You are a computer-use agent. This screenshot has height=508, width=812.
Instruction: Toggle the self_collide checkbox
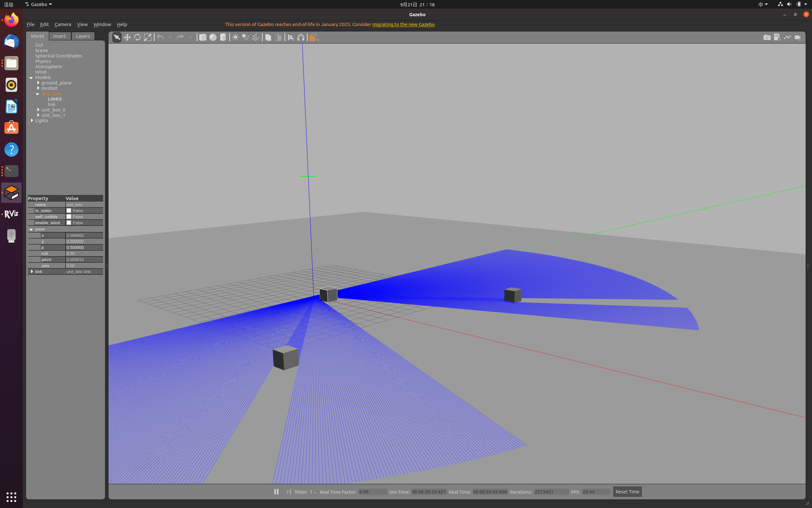(69, 217)
